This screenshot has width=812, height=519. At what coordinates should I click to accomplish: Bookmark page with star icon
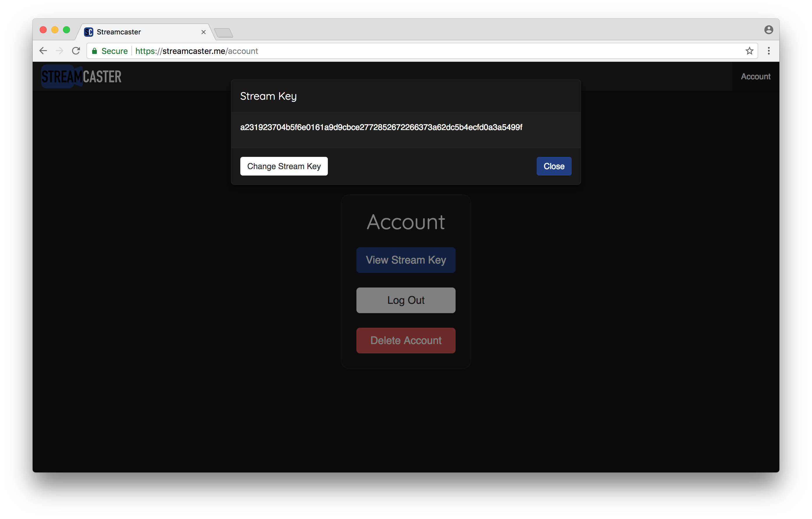(x=749, y=51)
